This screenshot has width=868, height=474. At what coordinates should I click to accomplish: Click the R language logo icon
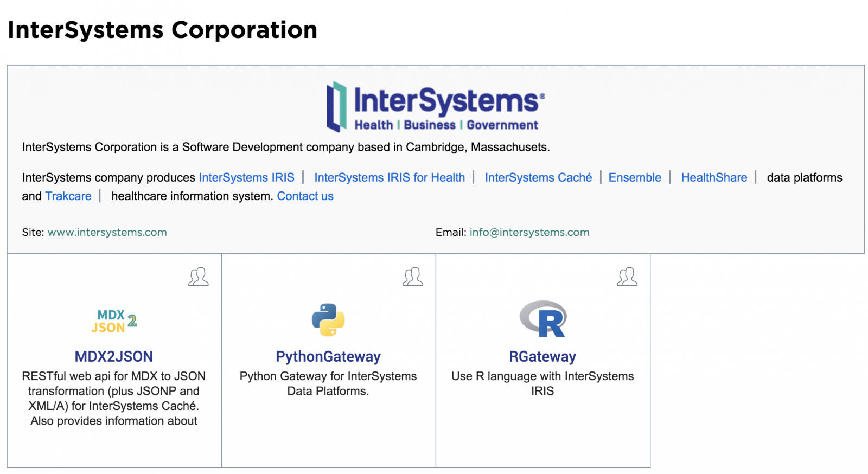(543, 319)
